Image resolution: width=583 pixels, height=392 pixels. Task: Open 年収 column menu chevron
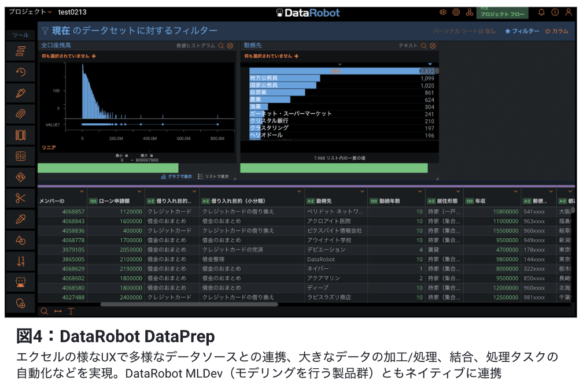coord(516,192)
